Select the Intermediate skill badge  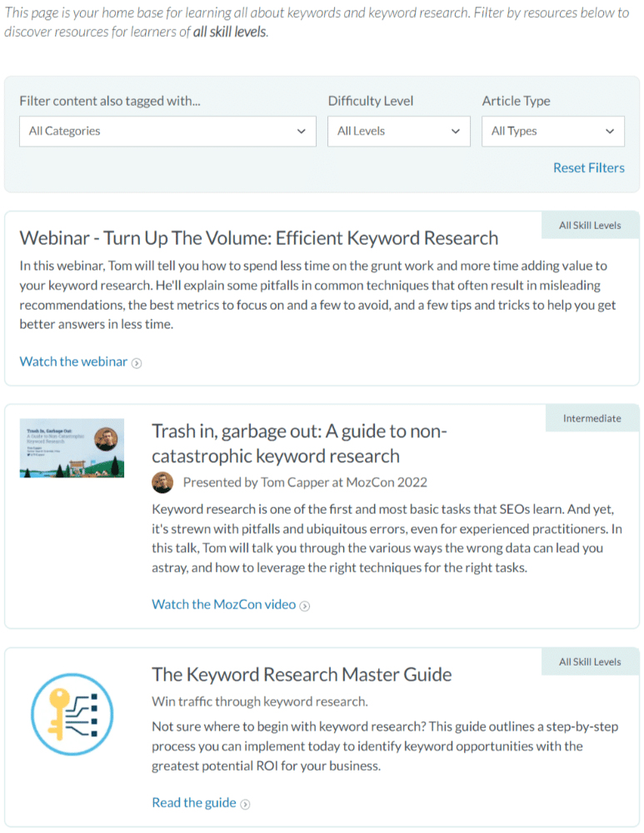pyautogui.click(x=592, y=417)
